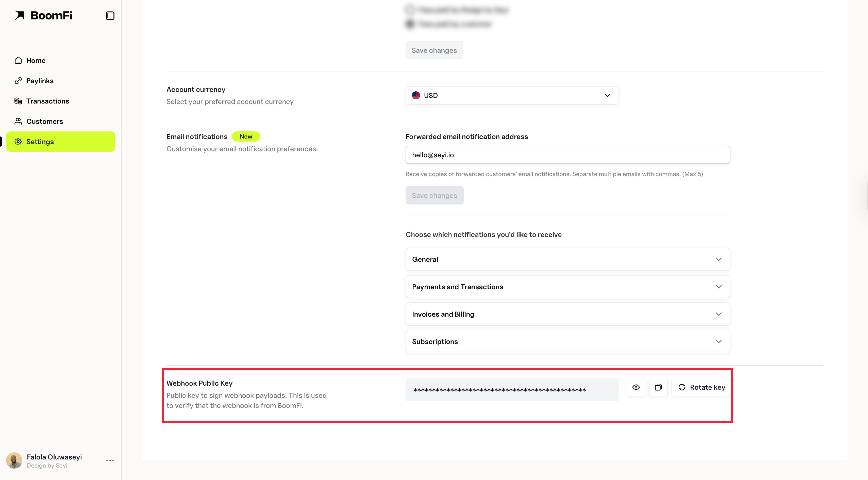The height and width of the screenshot is (480, 868).
Task: Click the Transactions coins icon
Action: (18, 101)
